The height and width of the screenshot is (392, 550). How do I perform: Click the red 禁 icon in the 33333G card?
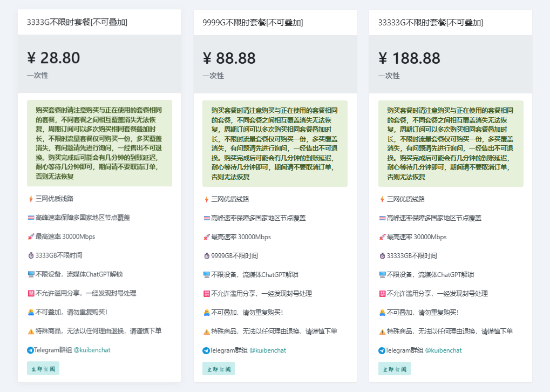(x=382, y=293)
